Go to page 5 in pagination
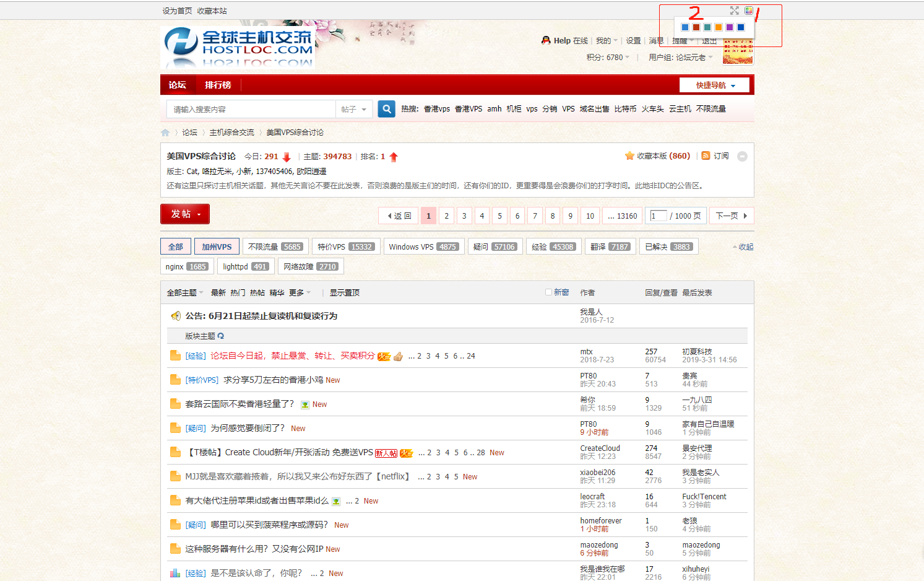The image size is (924, 581). click(x=500, y=216)
